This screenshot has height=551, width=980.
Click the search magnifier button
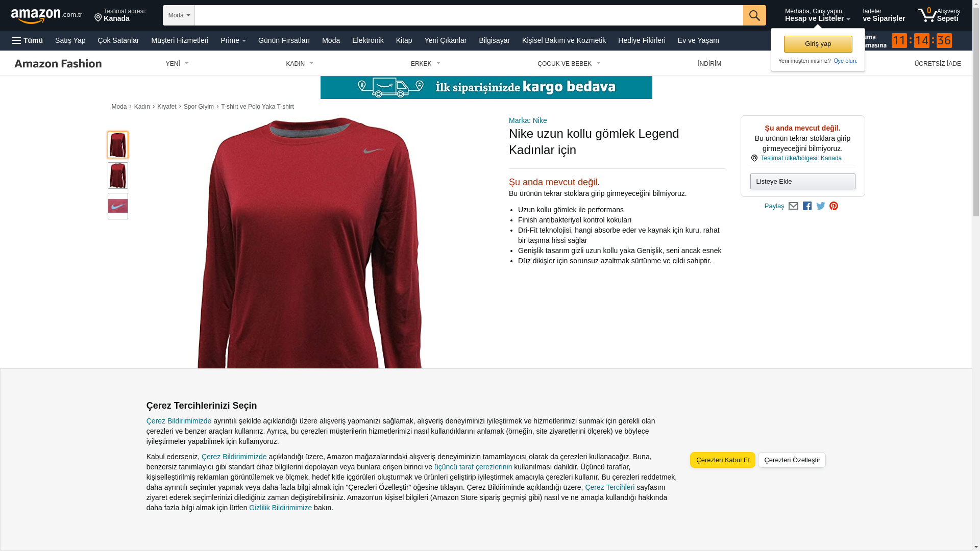(754, 15)
